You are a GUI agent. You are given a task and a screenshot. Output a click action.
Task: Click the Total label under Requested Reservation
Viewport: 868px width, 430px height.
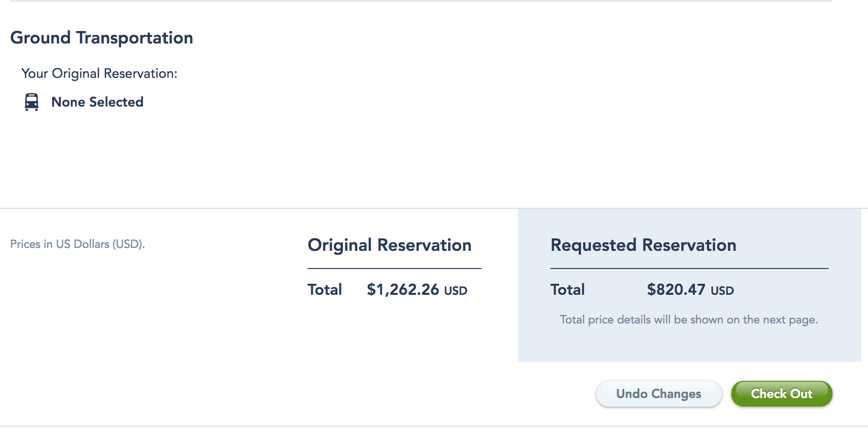[568, 290]
